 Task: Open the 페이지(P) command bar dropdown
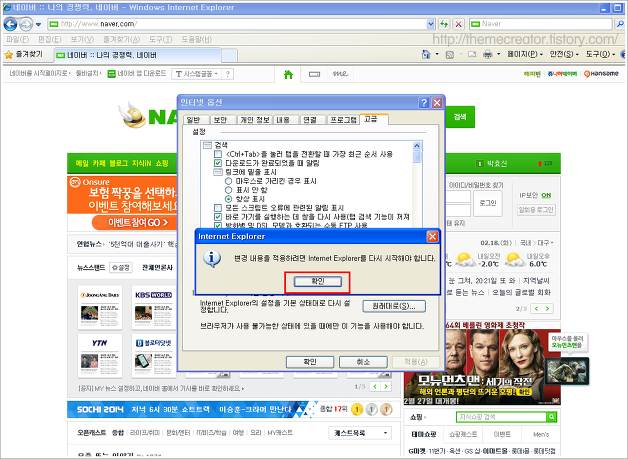tap(525, 54)
